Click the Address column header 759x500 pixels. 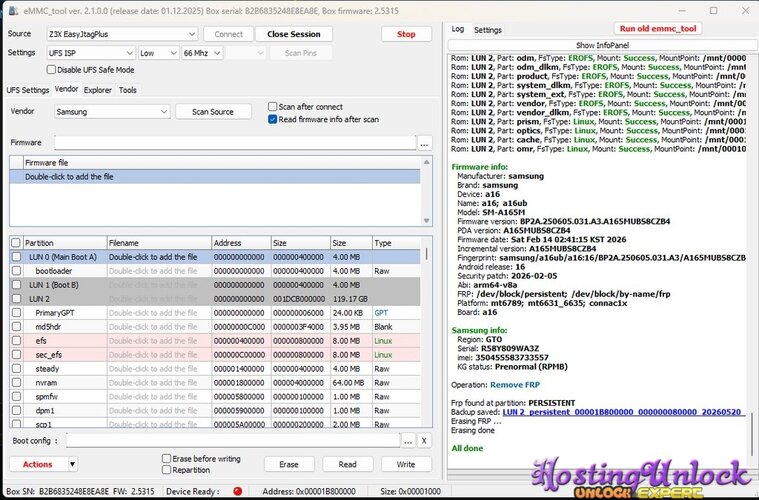[241, 243]
